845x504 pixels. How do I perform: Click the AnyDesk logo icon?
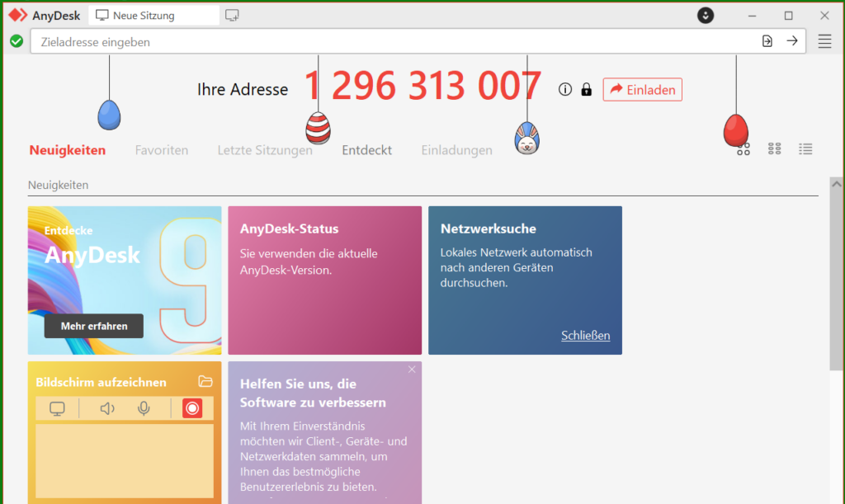pyautogui.click(x=17, y=15)
